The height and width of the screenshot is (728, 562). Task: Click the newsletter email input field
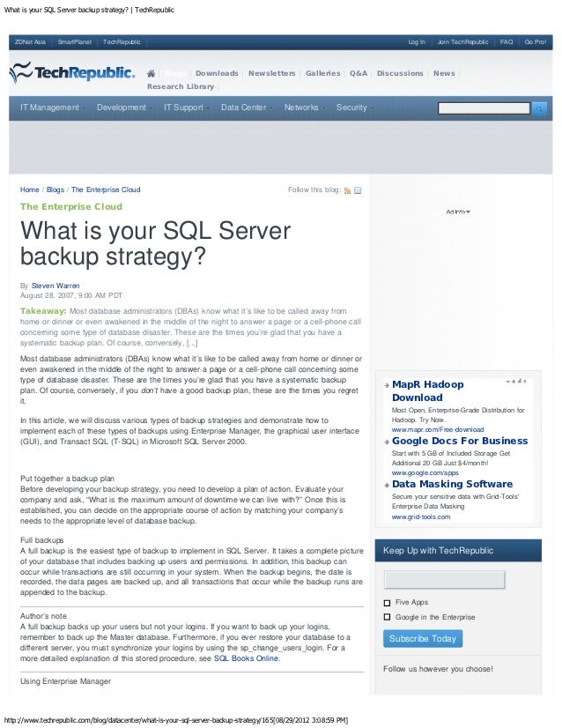coord(445,580)
